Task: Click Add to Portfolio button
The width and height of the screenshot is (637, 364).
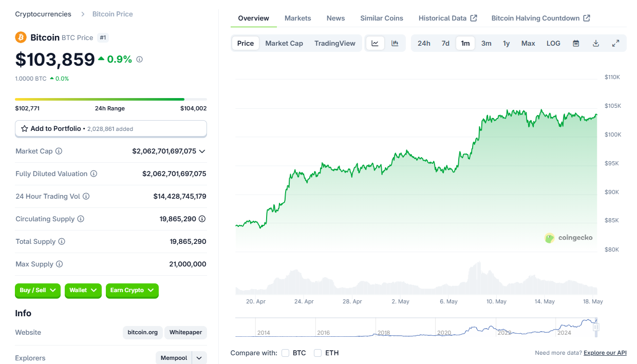Action: tap(111, 129)
